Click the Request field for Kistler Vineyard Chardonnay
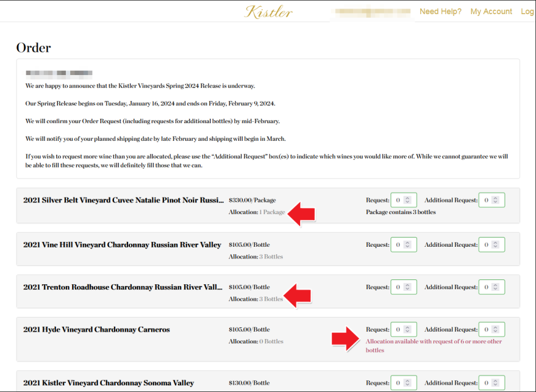 point(404,383)
